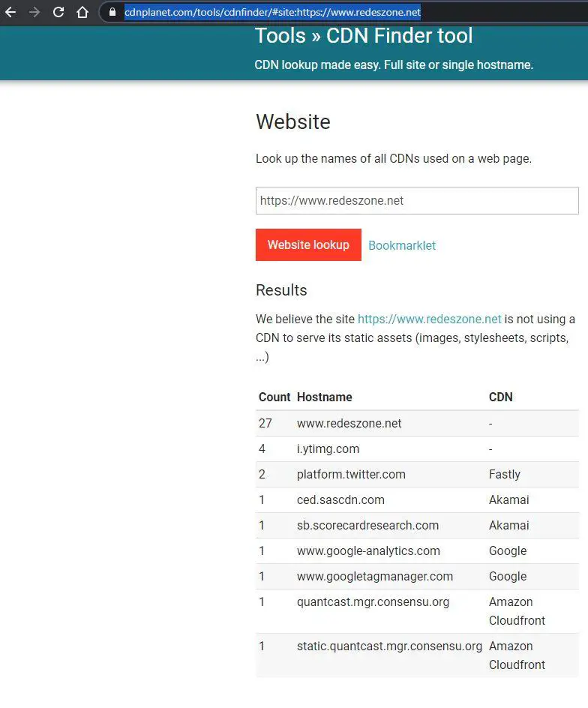Viewport: 588px width, 708px height.
Task: Select the ced.sascdn.com hostname cell
Action: click(x=340, y=499)
